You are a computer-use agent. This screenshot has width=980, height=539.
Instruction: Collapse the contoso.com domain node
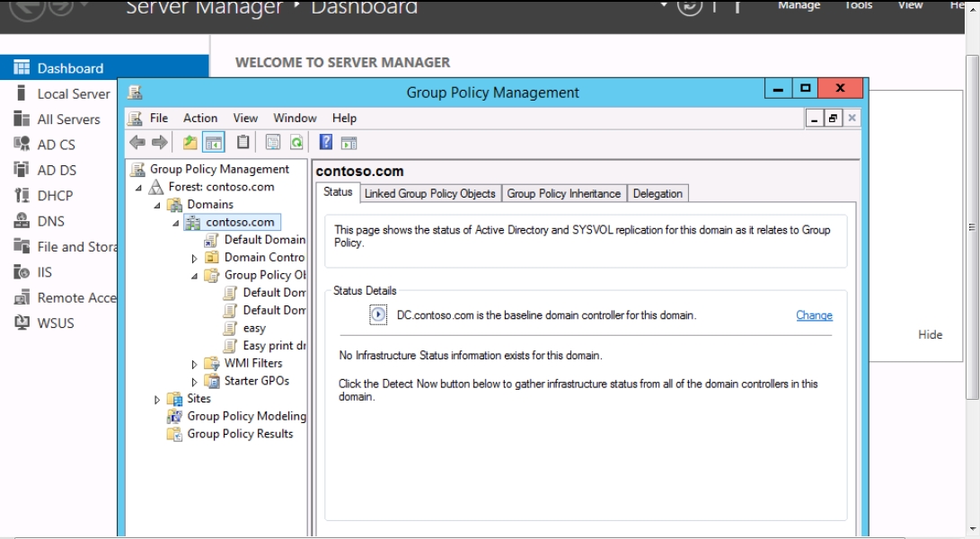pyautogui.click(x=176, y=223)
